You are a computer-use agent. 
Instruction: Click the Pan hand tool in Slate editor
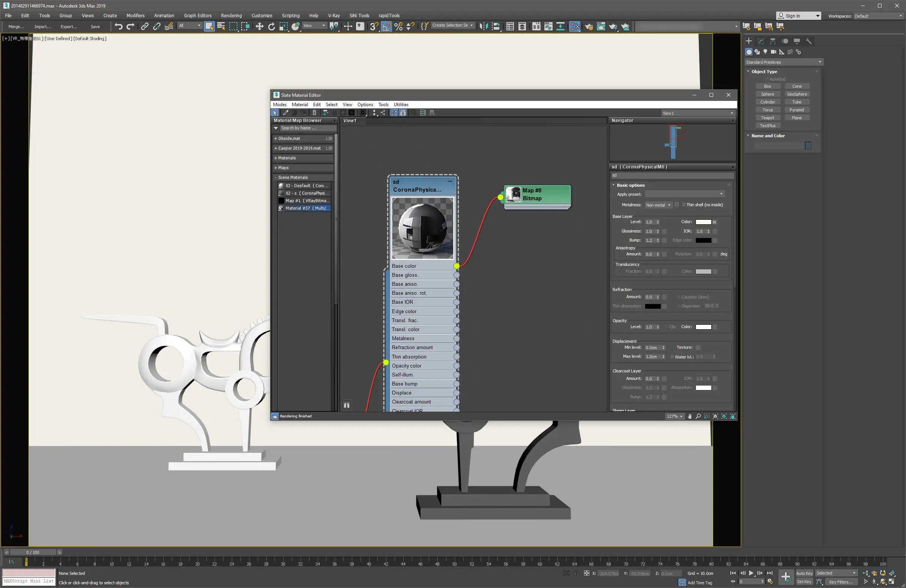(x=690, y=416)
